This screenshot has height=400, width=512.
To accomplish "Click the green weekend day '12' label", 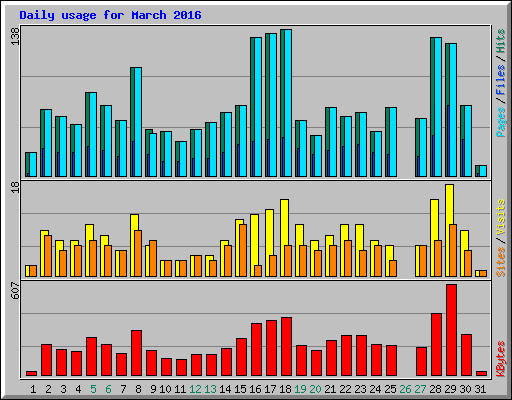I will (x=195, y=389).
